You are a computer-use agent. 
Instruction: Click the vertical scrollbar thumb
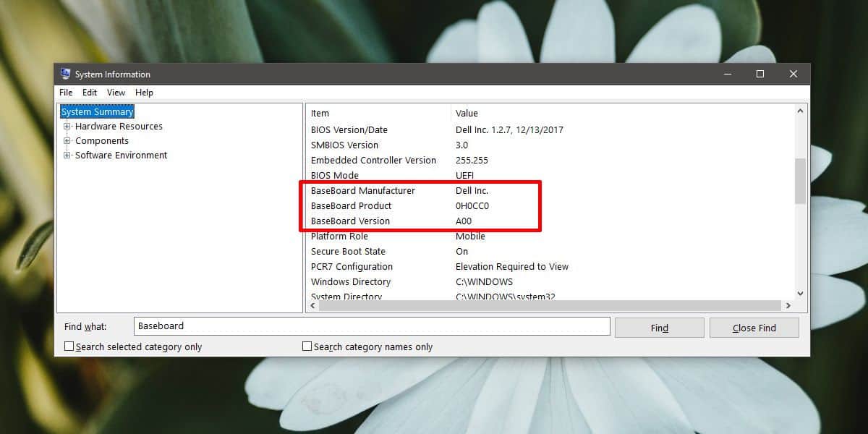(x=800, y=181)
